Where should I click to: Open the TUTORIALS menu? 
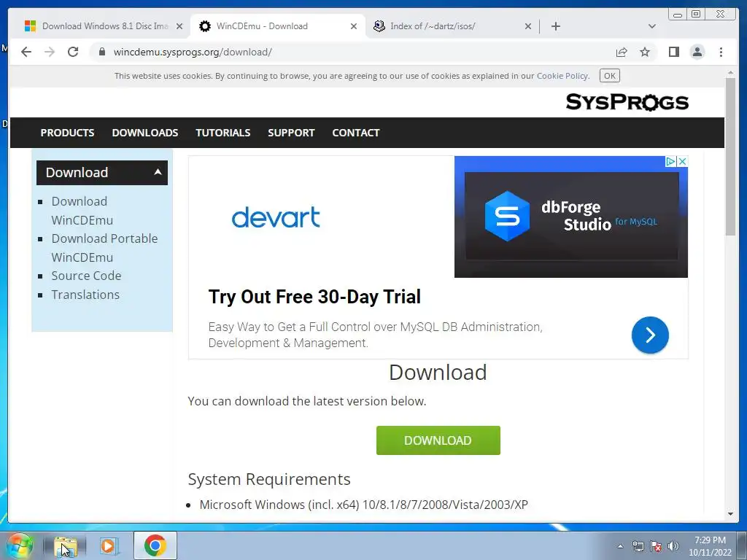tap(223, 133)
